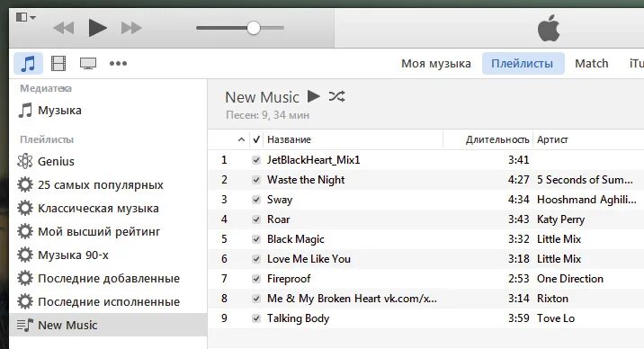The height and width of the screenshot is (349, 644).
Task: Click the fast-forward (next track) button
Action: click(x=131, y=28)
